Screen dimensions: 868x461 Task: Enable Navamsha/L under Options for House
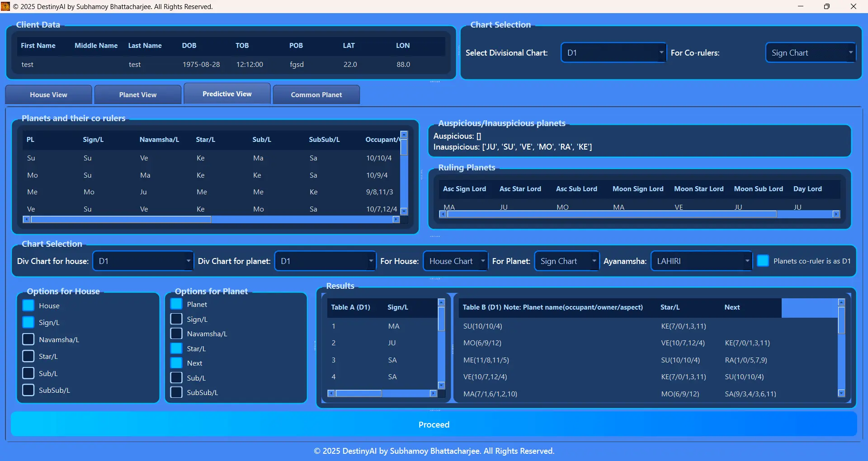pyautogui.click(x=28, y=339)
